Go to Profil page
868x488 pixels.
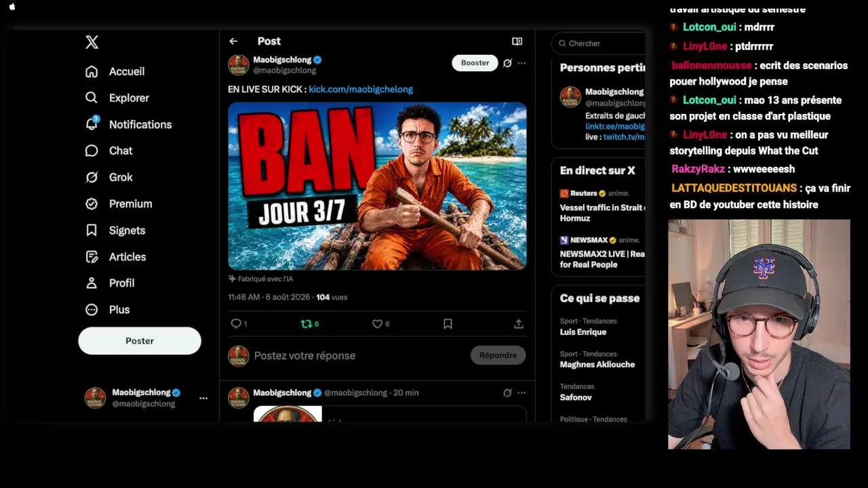(110, 283)
